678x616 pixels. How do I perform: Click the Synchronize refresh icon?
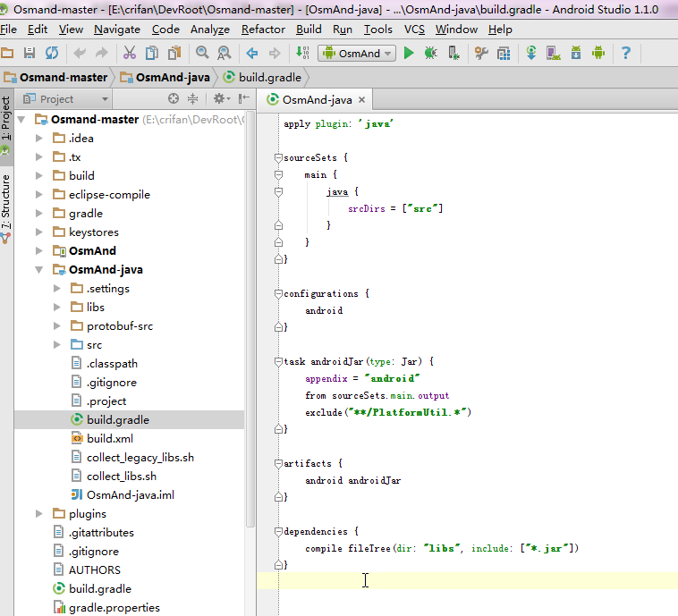(51, 54)
